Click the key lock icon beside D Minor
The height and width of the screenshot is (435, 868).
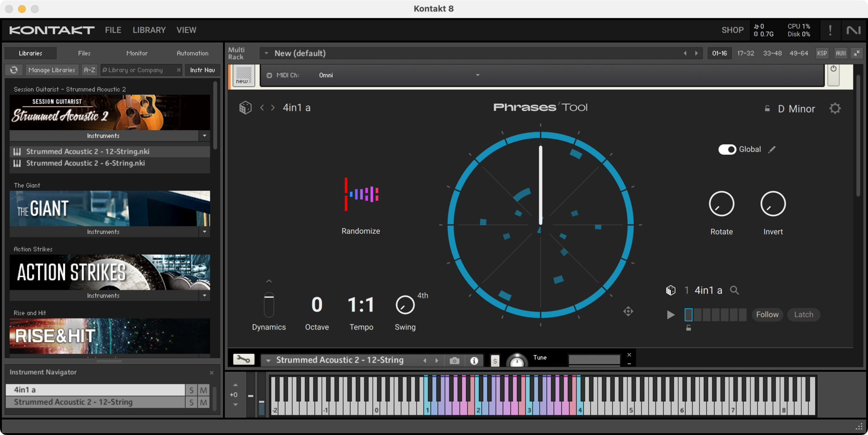click(767, 109)
